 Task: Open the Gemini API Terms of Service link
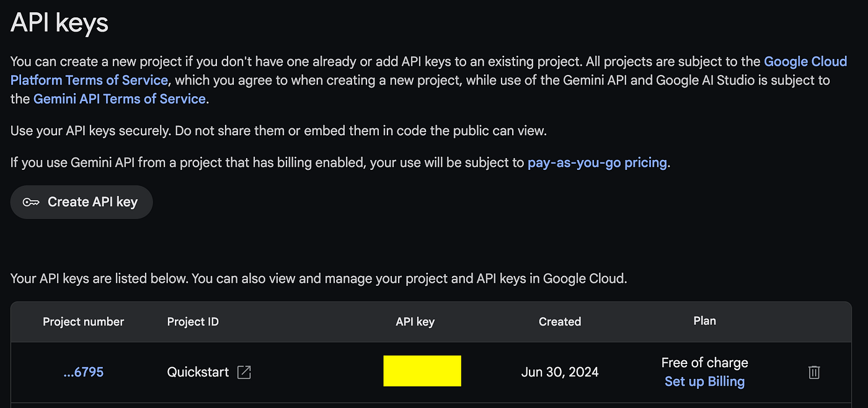[x=119, y=99]
